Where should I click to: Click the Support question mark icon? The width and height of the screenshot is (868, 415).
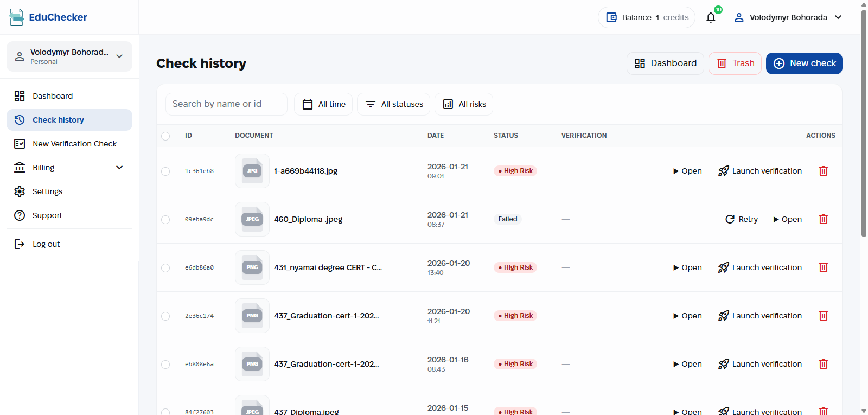(20, 215)
